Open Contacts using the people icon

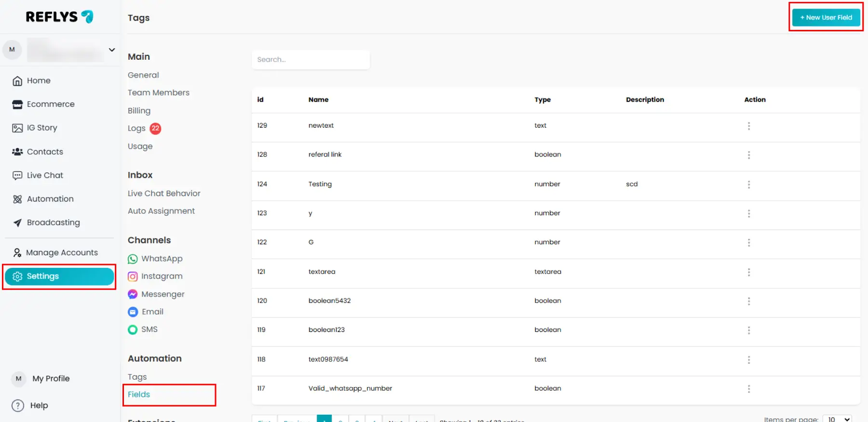coord(17,152)
